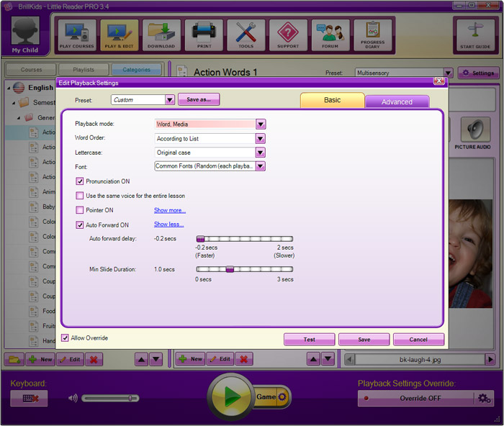Click the My Child profile picture
This screenshot has height=426, width=504.
pyautogui.click(x=25, y=30)
